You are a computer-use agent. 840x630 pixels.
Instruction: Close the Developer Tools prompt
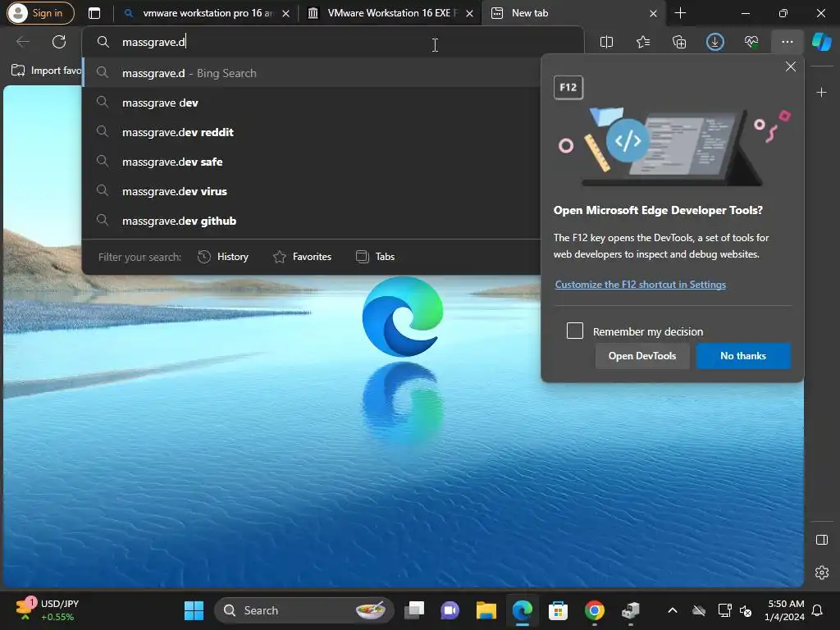tap(790, 66)
